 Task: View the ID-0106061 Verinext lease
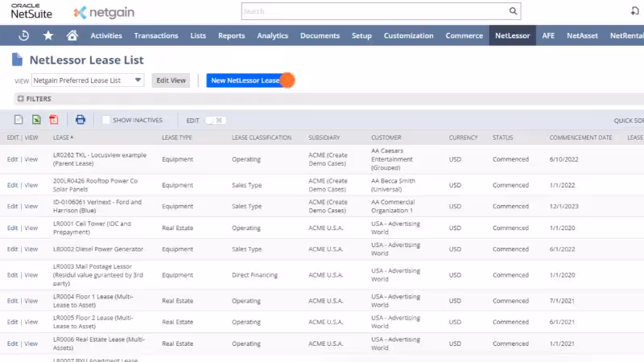point(31,206)
